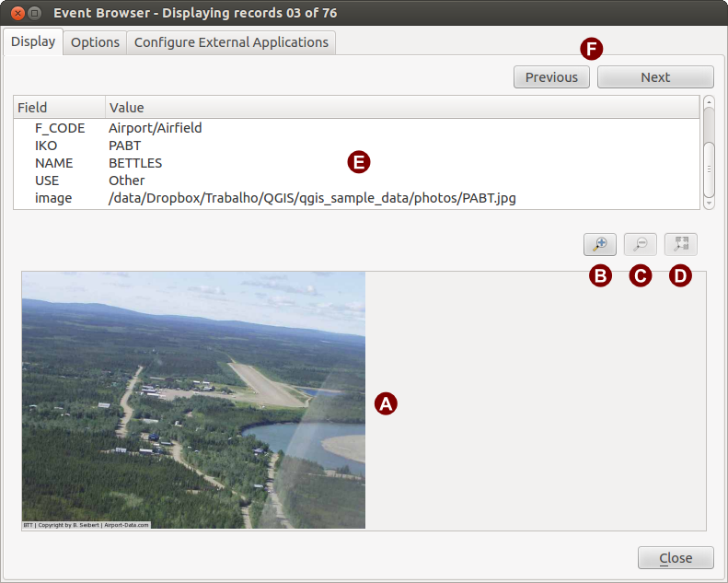Screen dimensions: 728x583
Task: Close the Event Browser window from title bar
Action: tap(16, 13)
